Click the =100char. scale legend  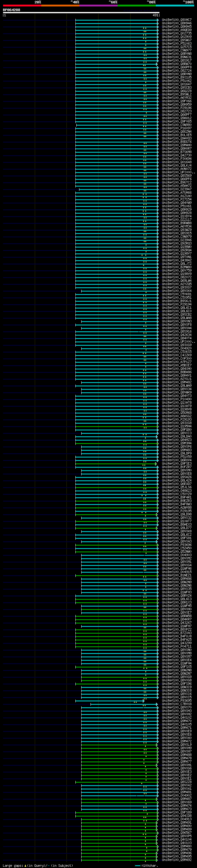click(x=147, y=865)
